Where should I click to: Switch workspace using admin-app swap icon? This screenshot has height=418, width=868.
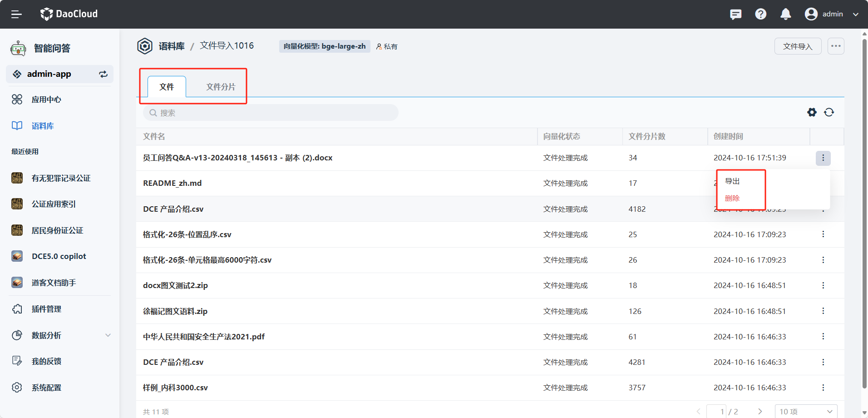click(x=103, y=74)
